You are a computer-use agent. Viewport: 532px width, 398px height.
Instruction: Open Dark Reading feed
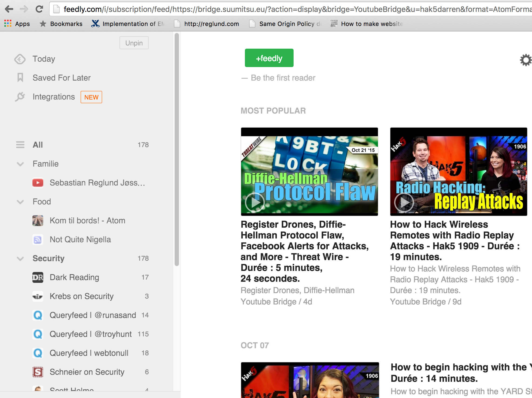(x=74, y=277)
